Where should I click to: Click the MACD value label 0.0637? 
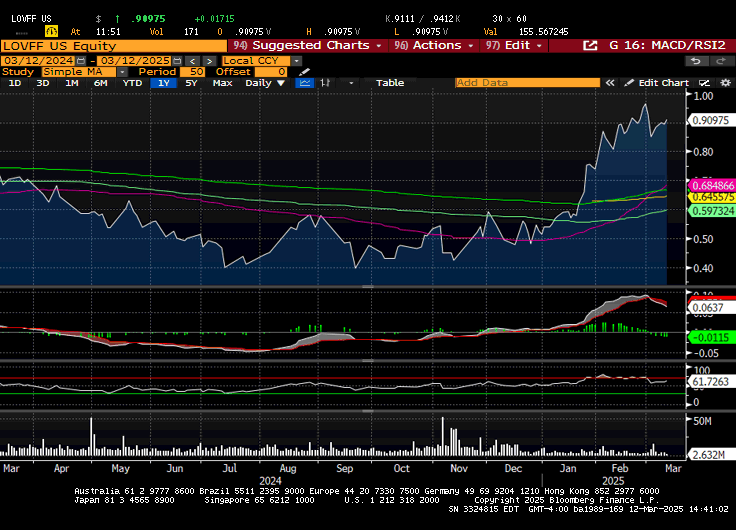711,308
